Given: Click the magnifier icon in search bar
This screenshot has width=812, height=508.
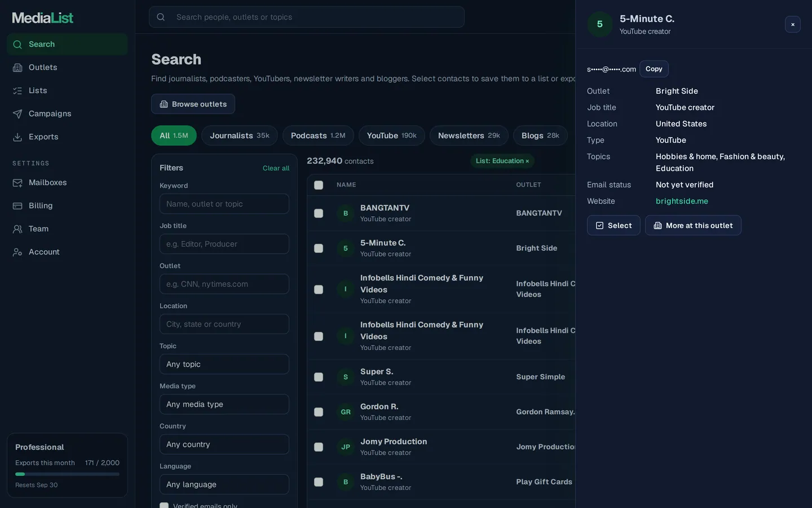Looking at the screenshot, I should pos(161,17).
